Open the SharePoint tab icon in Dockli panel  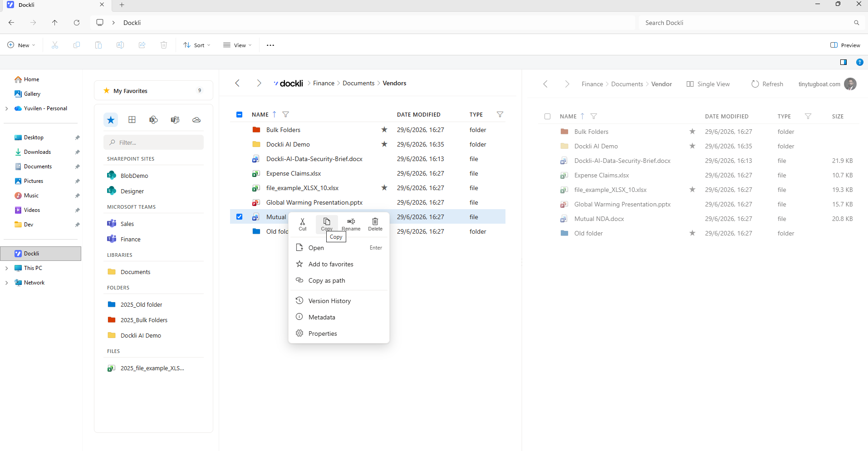[x=153, y=120]
